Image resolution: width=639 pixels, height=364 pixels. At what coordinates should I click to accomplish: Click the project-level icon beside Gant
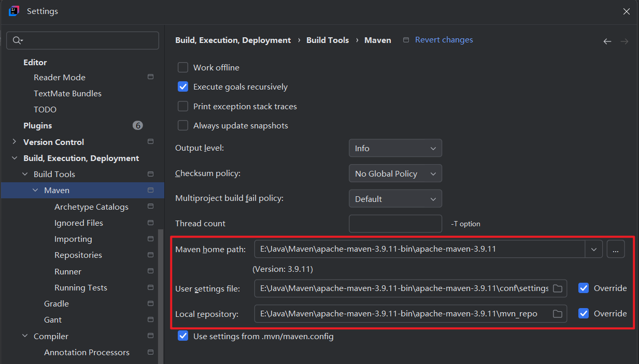[150, 319]
